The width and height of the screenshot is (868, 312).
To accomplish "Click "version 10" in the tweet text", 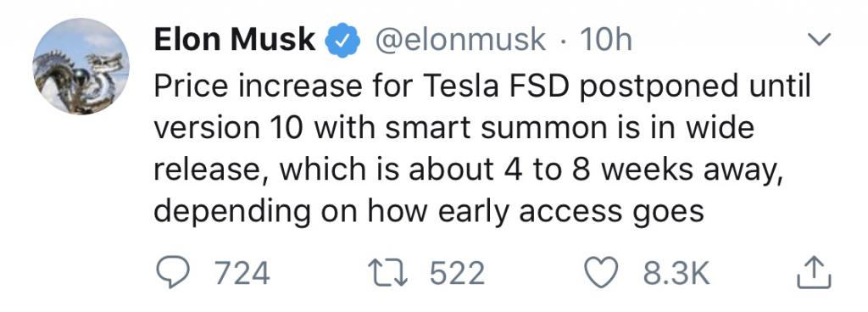I will tap(228, 128).
